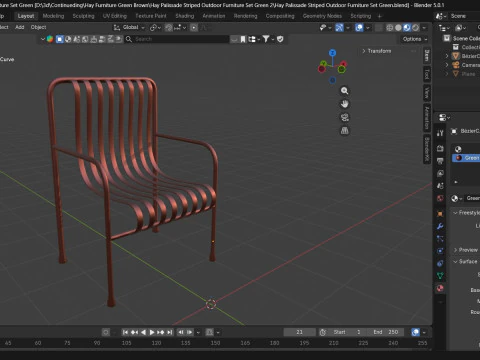Toggle proportional editing button

(x=194, y=28)
